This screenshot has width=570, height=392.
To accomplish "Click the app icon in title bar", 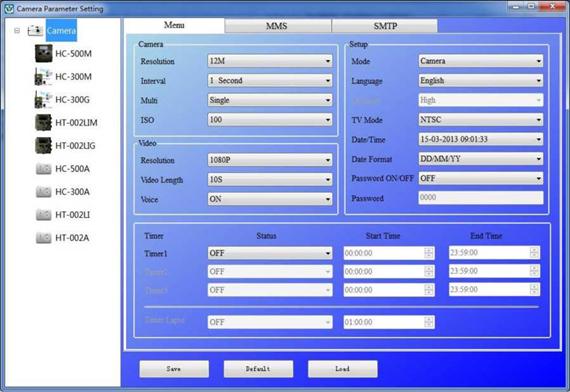I will click(9, 9).
